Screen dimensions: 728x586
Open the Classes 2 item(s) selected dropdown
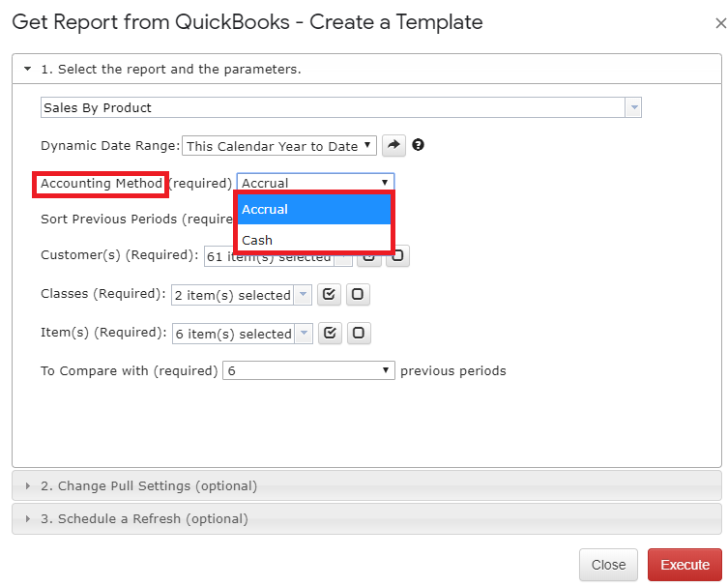pyautogui.click(x=242, y=295)
